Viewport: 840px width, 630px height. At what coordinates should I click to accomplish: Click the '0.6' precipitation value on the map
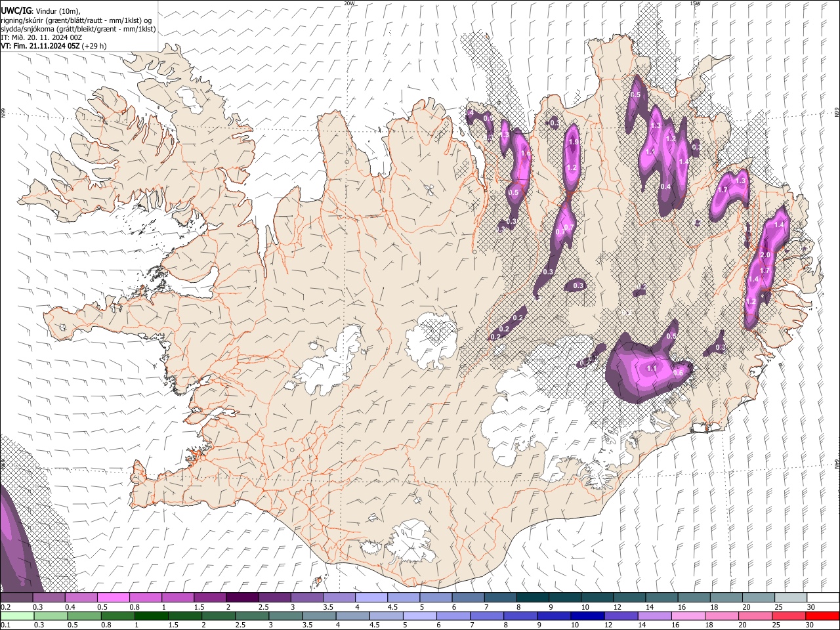(x=678, y=373)
